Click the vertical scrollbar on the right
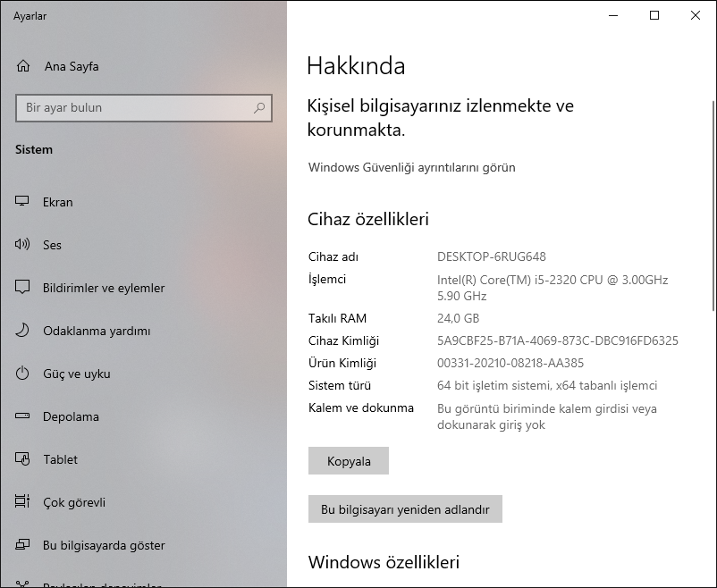Image resolution: width=717 pixels, height=588 pixels. (x=713, y=206)
